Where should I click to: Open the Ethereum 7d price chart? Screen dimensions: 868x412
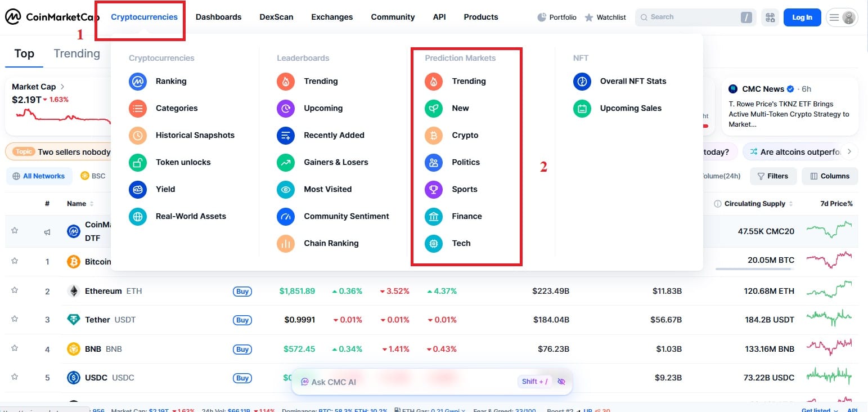click(829, 290)
